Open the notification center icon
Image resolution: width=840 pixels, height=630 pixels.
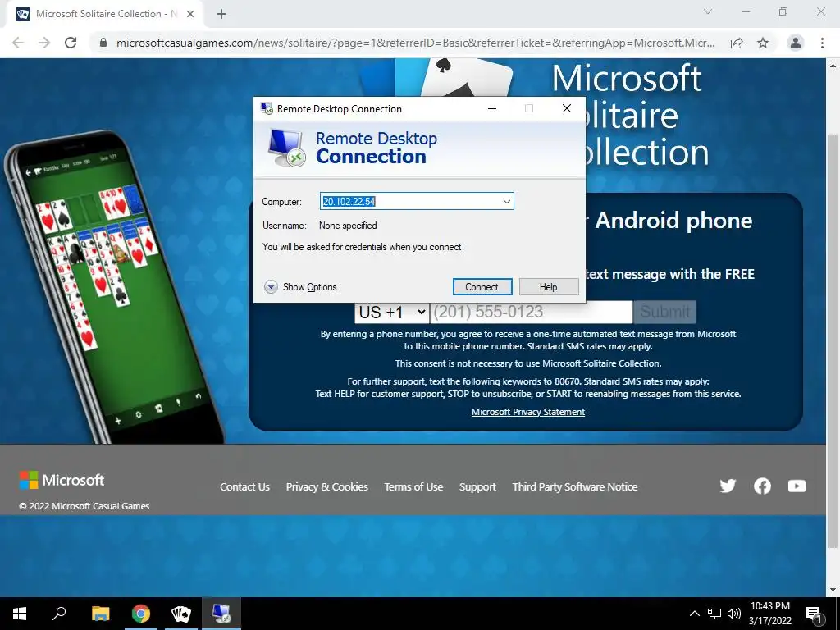coord(815,614)
